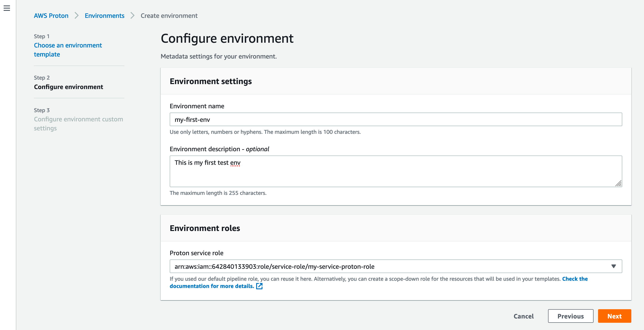Click the Next button
The image size is (644, 330).
(614, 316)
